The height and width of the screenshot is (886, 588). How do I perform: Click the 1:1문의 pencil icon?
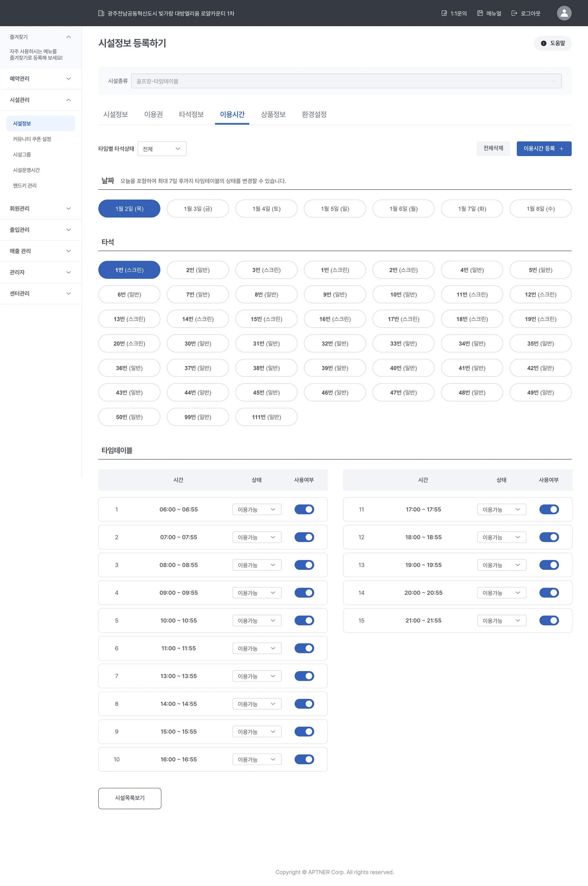point(444,14)
